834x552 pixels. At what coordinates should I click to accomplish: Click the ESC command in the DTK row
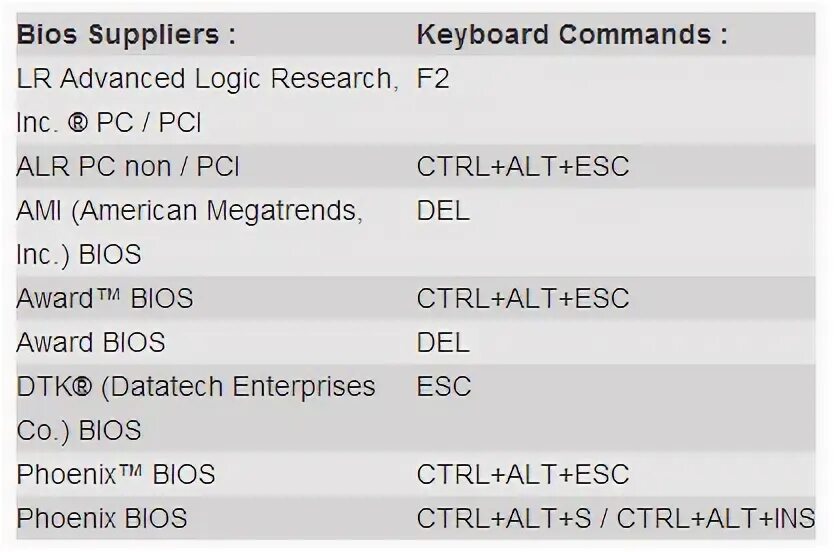443,386
